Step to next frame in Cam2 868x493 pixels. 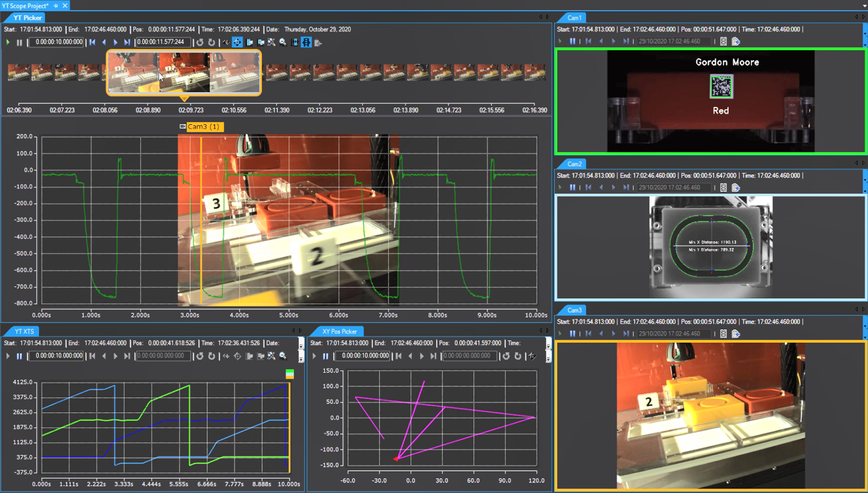coord(613,187)
